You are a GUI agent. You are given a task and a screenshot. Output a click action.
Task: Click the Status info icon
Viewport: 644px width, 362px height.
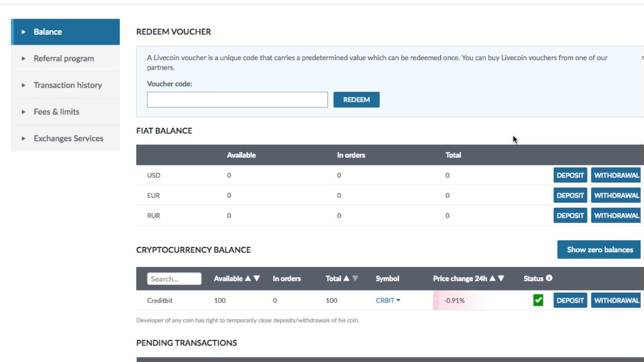point(549,278)
